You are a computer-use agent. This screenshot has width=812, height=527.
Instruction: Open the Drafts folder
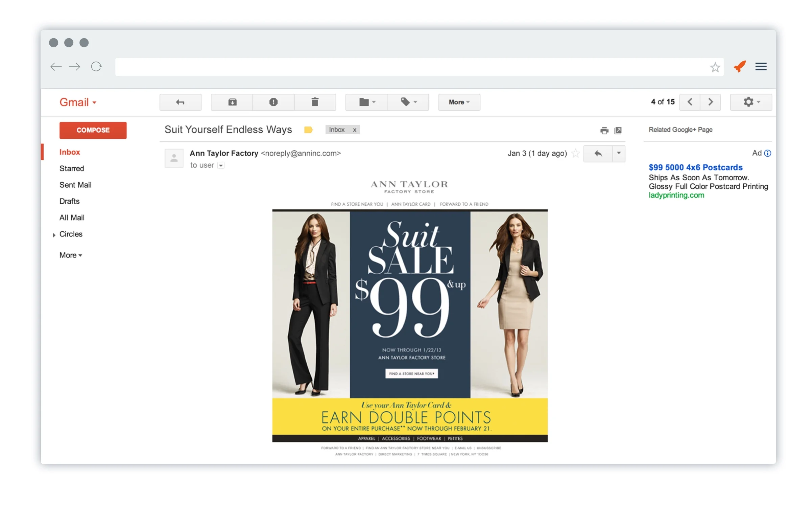69,201
